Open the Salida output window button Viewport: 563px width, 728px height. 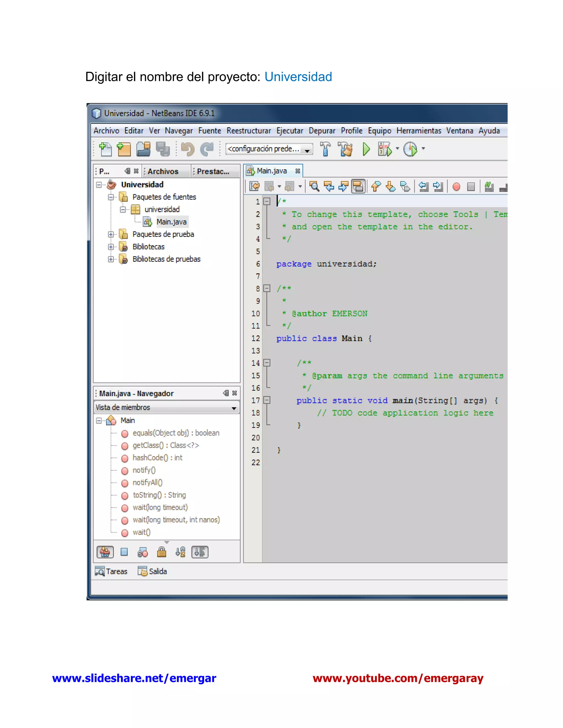[152, 571]
